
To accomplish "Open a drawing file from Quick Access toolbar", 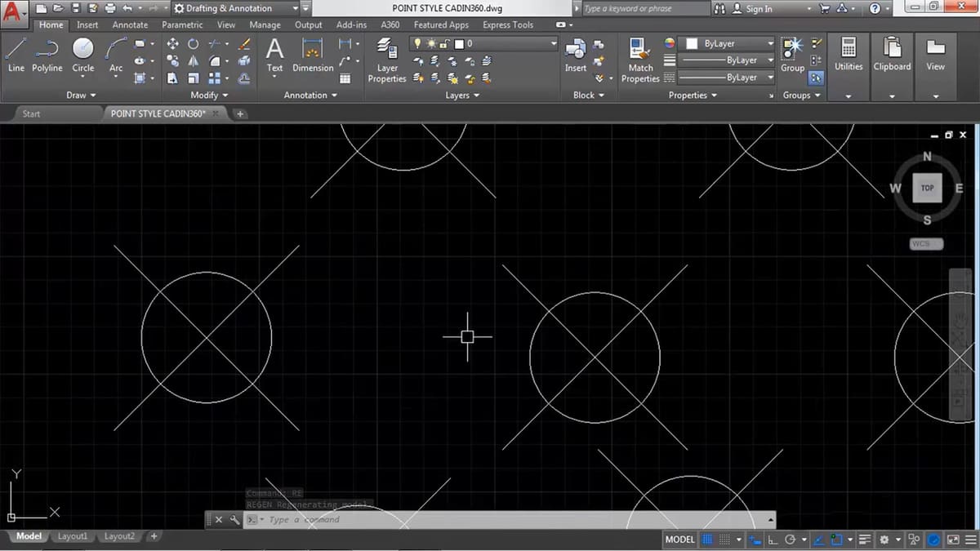I will 59,8.
